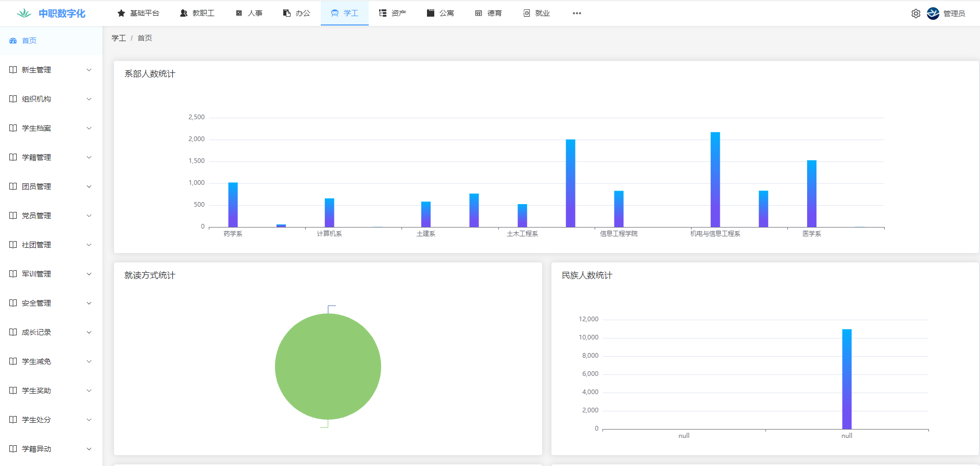Click the settings gear icon
The width and height of the screenshot is (980, 466).
click(x=915, y=14)
